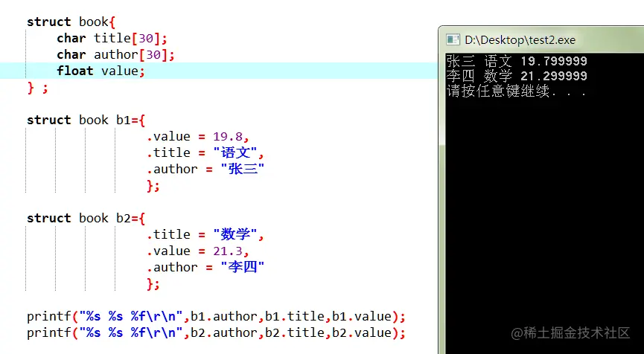Viewport: 644px width, 354px height.
Task: Click the line 'struct book b2={'
Action: pos(86,218)
